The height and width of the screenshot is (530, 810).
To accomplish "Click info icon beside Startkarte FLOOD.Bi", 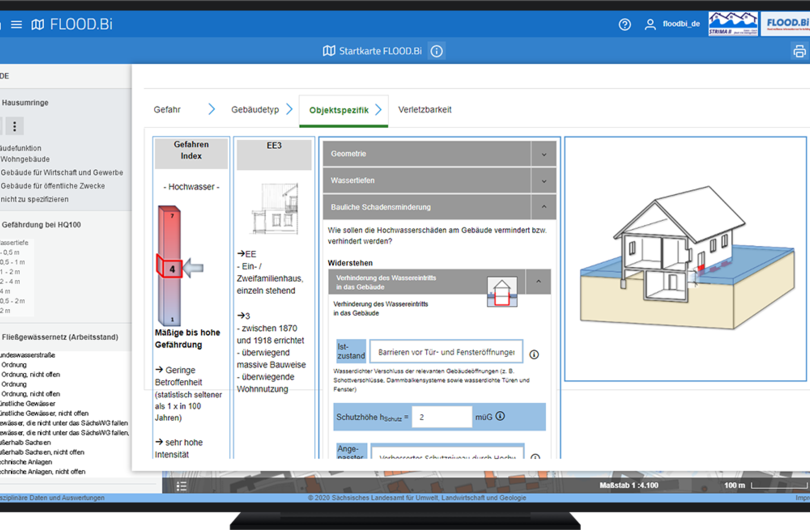I will click(x=436, y=52).
